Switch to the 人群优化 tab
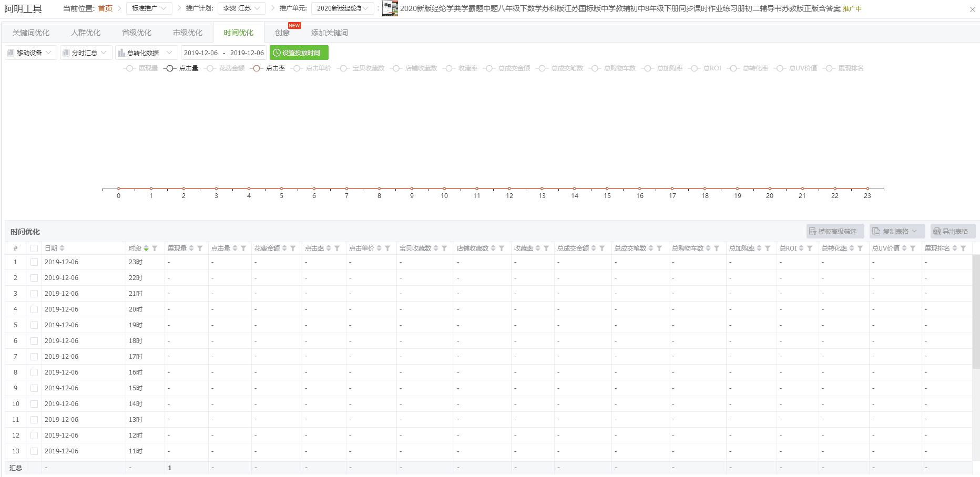980x477 pixels. (86, 33)
